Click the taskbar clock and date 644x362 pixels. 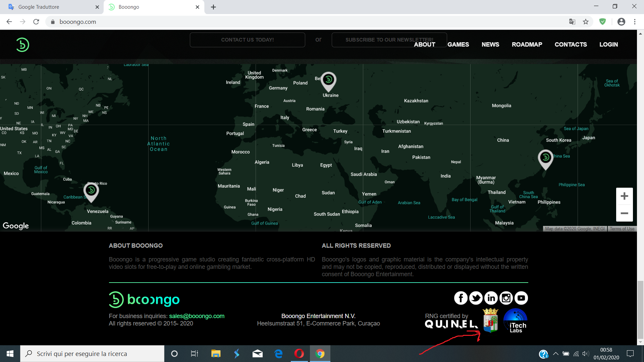coord(606,354)
